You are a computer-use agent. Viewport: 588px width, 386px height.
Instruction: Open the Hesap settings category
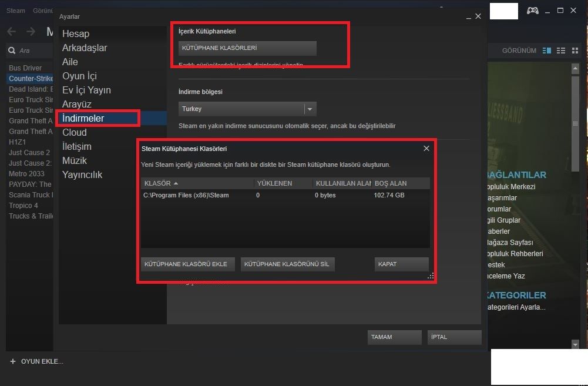pyautogui.click(x=76, y=33)
